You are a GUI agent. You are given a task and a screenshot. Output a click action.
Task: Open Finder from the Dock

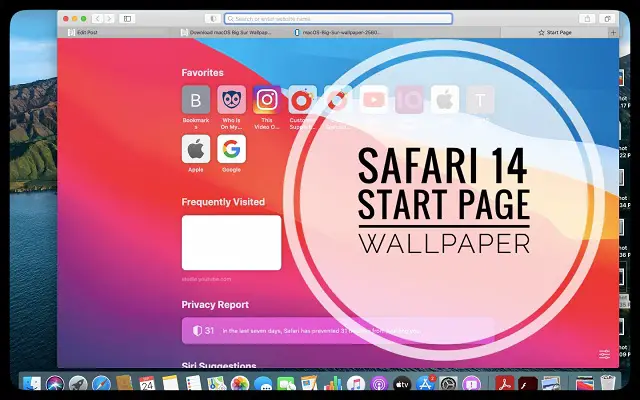click(x=31, y=384)
